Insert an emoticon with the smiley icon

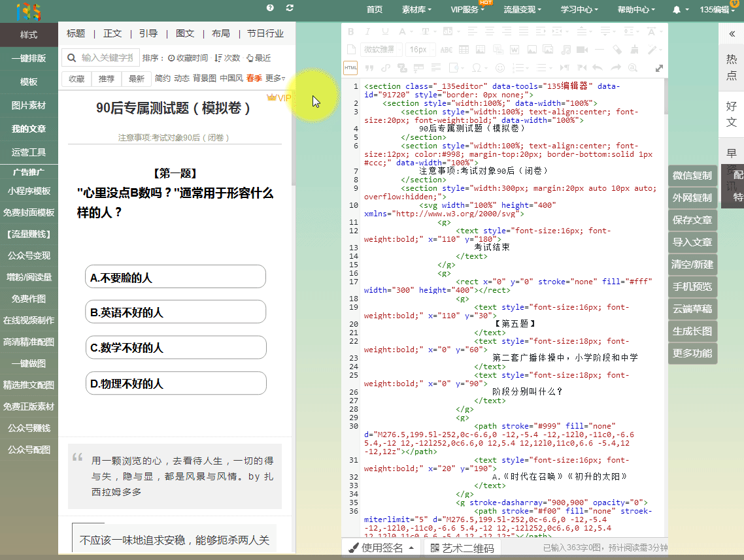click(x=499, y=67)
